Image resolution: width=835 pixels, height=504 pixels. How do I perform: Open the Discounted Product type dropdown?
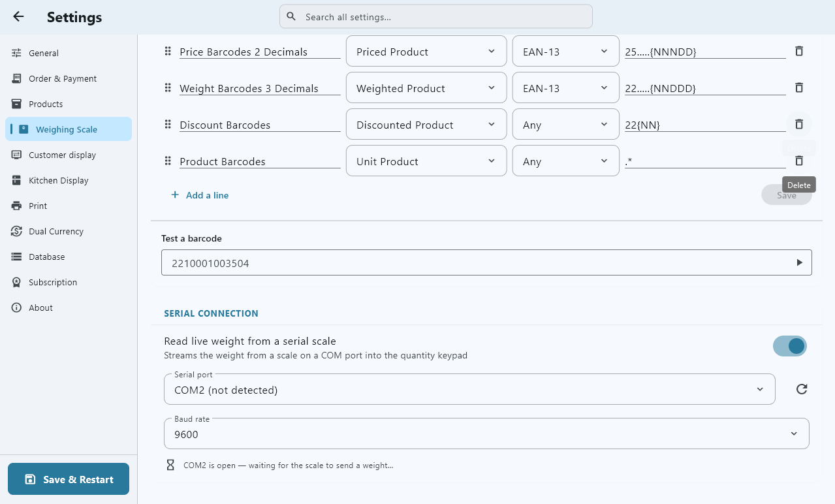(426, 124)
